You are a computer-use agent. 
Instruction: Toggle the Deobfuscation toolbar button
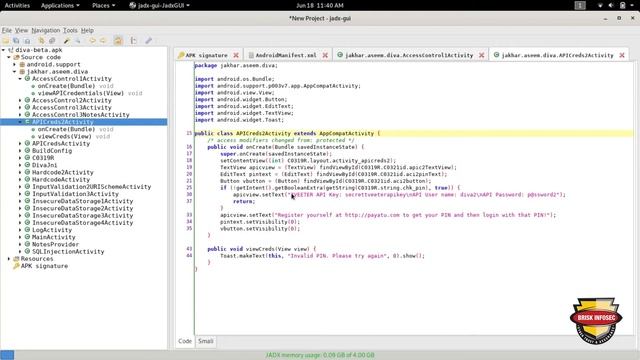tap(118, 40)
